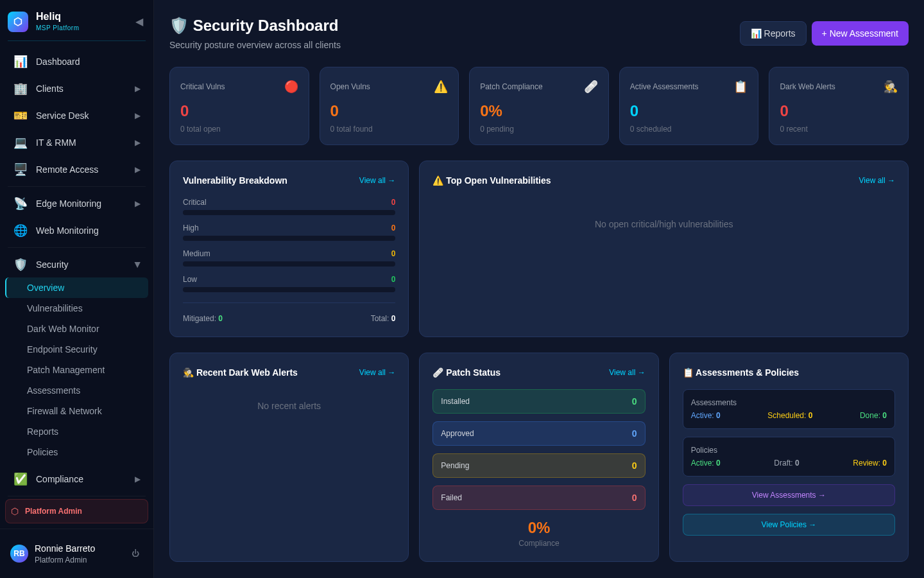924x578 pixels.
Task: Click View Policies in Assessments panel
Action: (788, 525)
